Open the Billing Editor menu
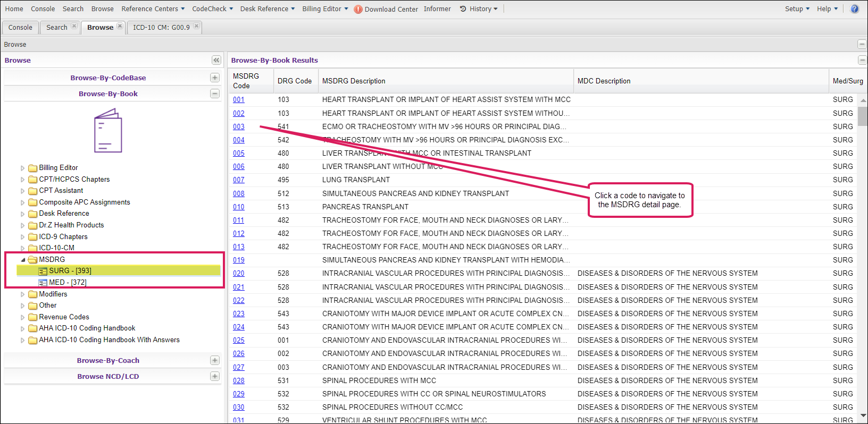 tap(325, 9)
